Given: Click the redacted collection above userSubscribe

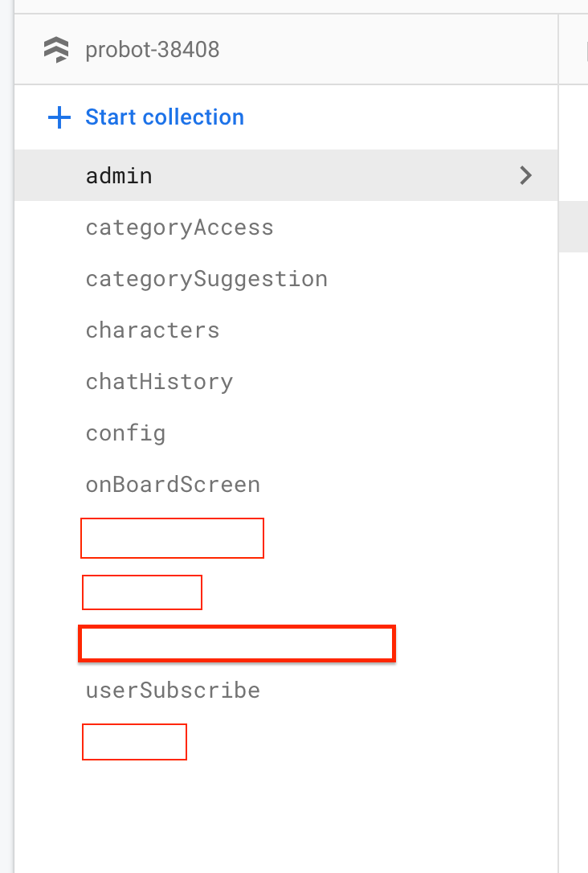Looking at the screenshot, I should point(236,643).
